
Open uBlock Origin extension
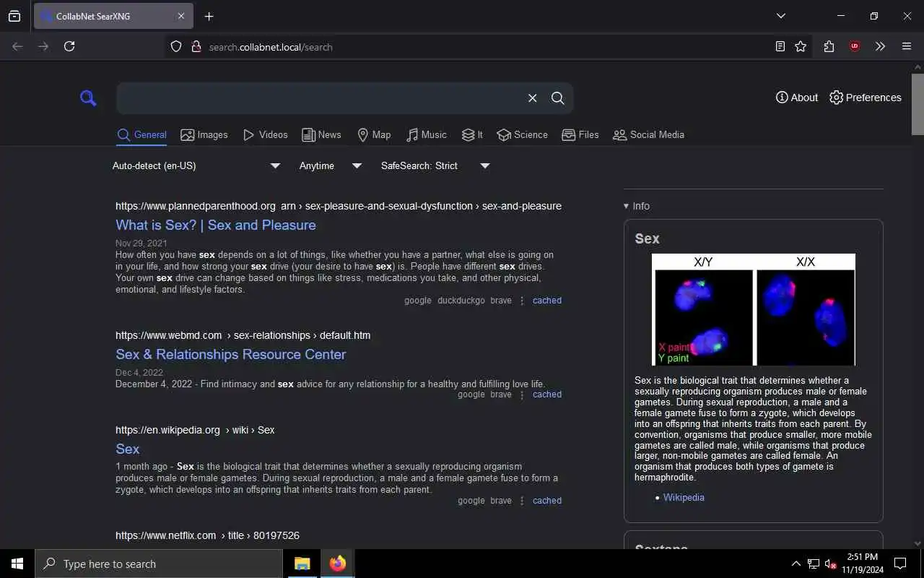click(855, 46)
